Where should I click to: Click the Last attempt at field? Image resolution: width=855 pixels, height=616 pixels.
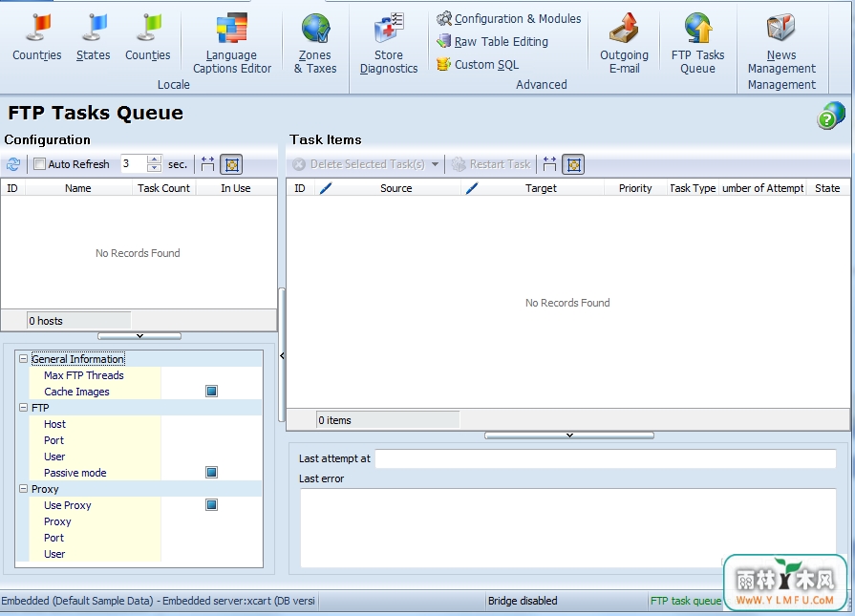[x=606, y=458]
